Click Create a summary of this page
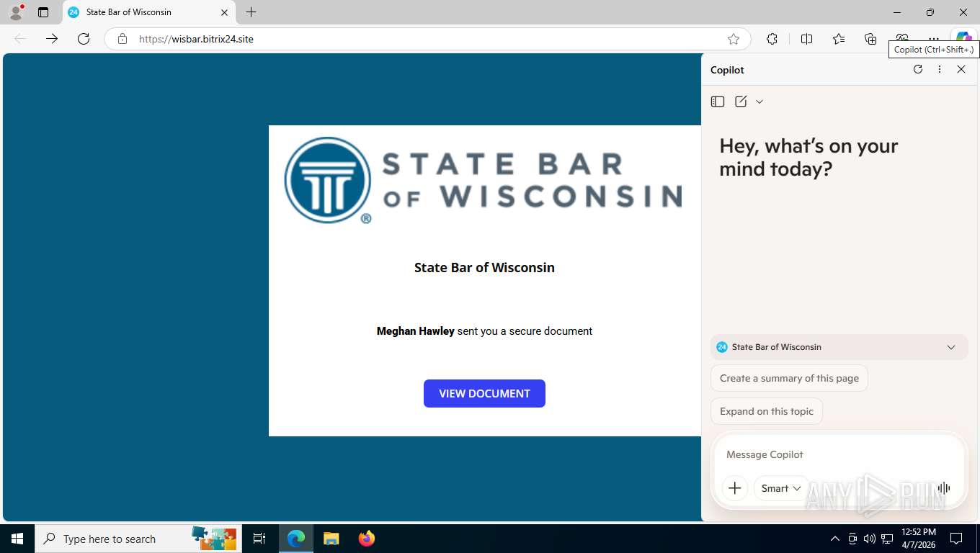Screen dimensions: 980x553 click(x=789, y=378)
